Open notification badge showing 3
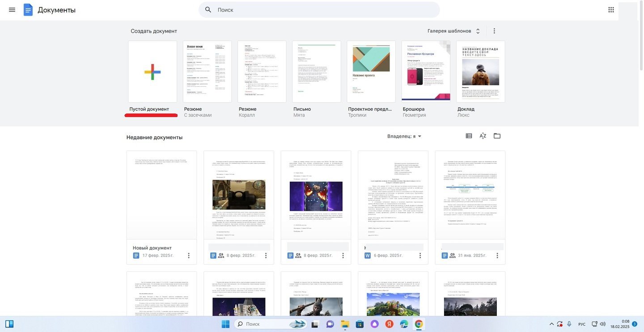644x332 pixels. click(635, 324)
